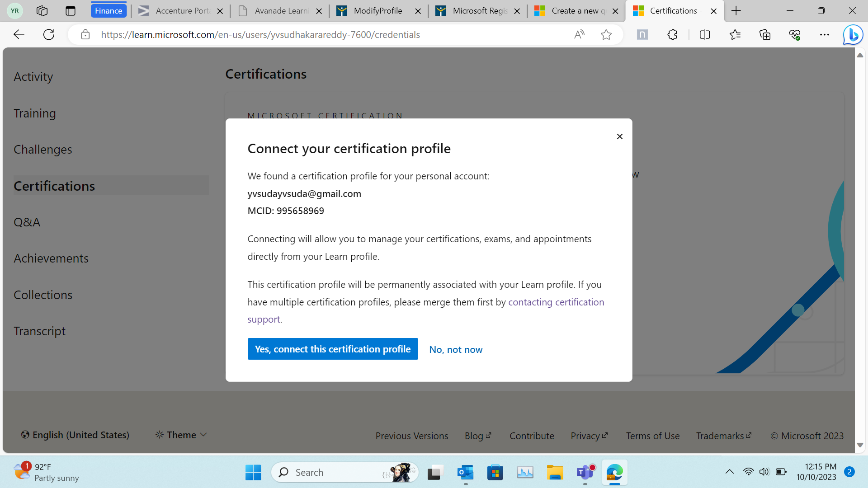Open contacting certification support link

[x=556, y=302]
